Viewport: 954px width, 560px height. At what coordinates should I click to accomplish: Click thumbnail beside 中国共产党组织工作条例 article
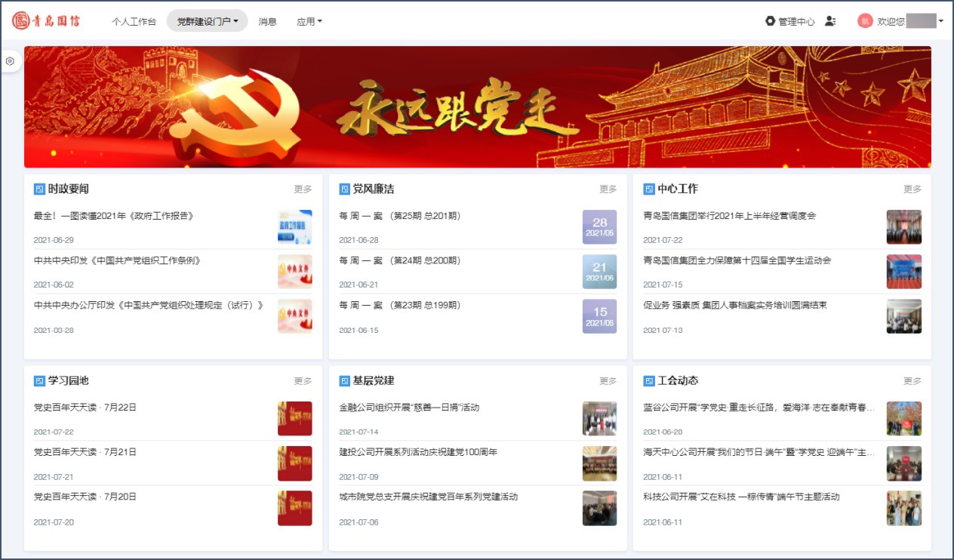[x=295, y=272]
